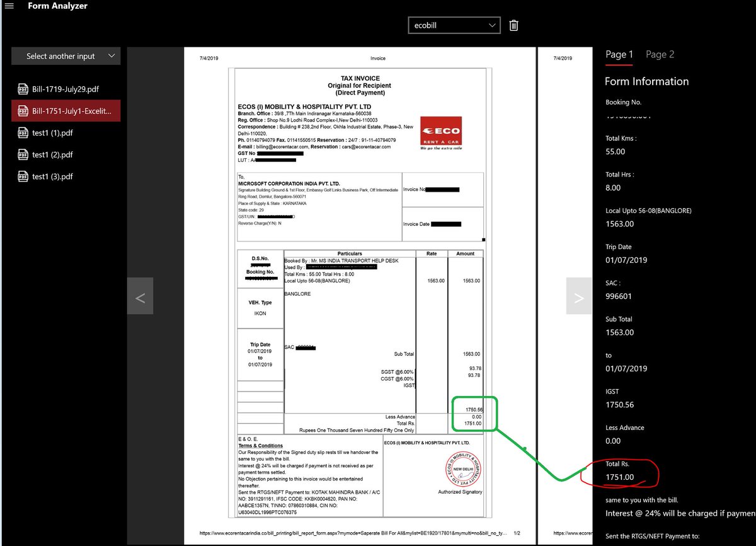Click the Form Analyzer app title
The height and width of the screenshot is (546, 756).
click(58, 6)
